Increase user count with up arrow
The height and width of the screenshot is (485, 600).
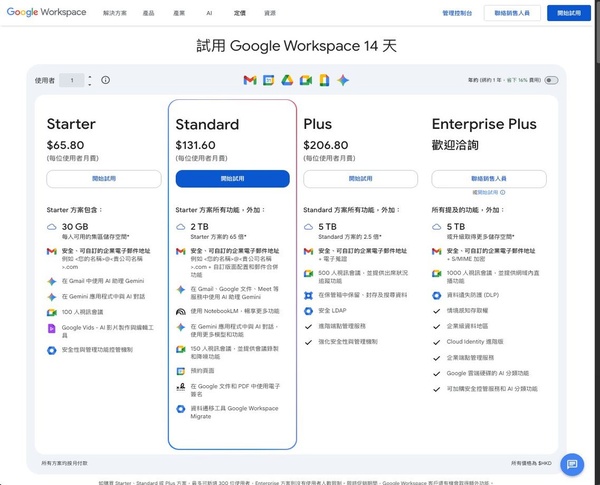click(90, 77)
